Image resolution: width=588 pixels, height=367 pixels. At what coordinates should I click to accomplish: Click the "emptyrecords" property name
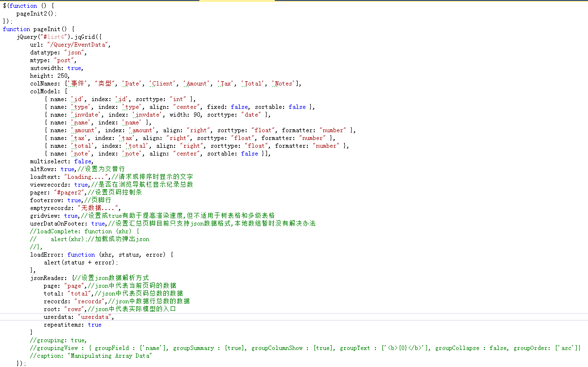[x=50, y=208]
